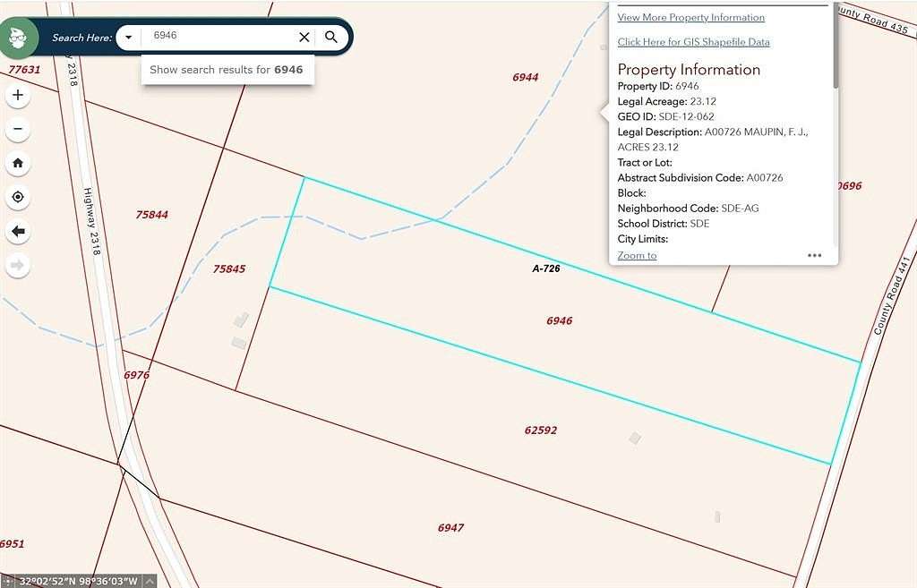Click the green avatar logo beside the search bar
This screenshot has height=588, width=917.
[18, 38]
